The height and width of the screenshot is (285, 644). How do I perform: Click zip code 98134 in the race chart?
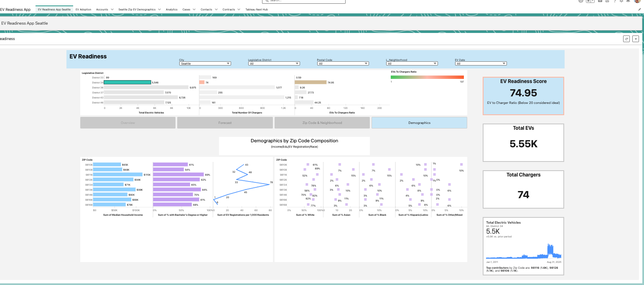pos(283,185)
